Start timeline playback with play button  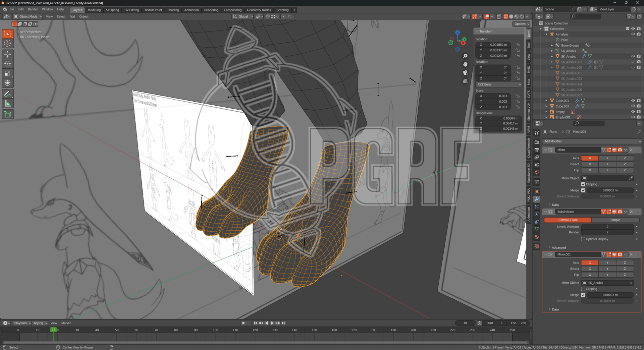[272, 323]
